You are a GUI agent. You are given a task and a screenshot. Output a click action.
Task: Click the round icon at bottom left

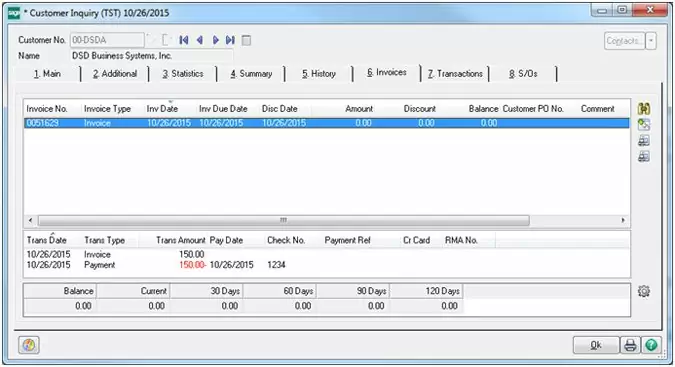(x=29, y=345)
